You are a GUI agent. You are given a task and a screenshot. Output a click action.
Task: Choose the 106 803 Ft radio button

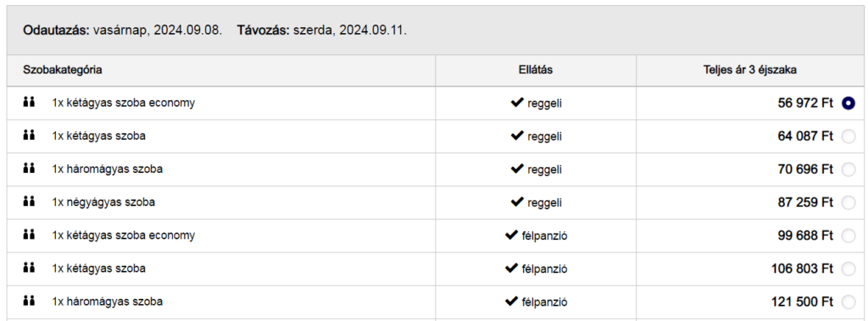(x=848, y=269)
